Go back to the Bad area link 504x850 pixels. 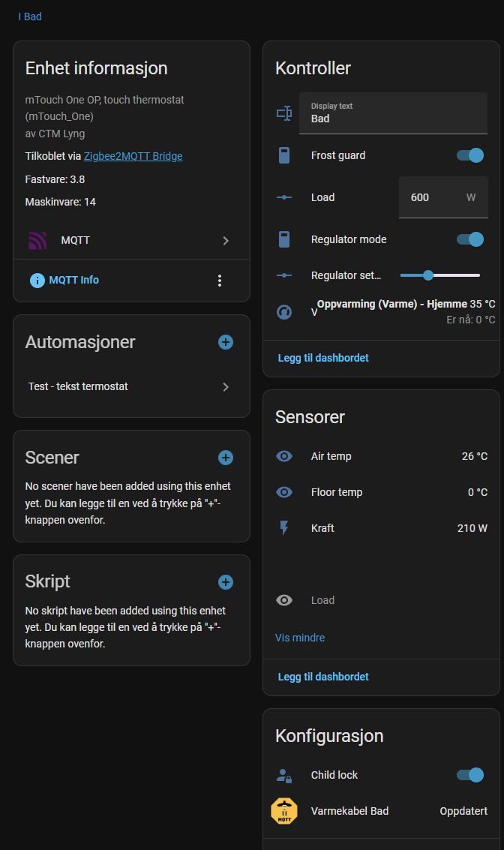(x=30, y=17)
